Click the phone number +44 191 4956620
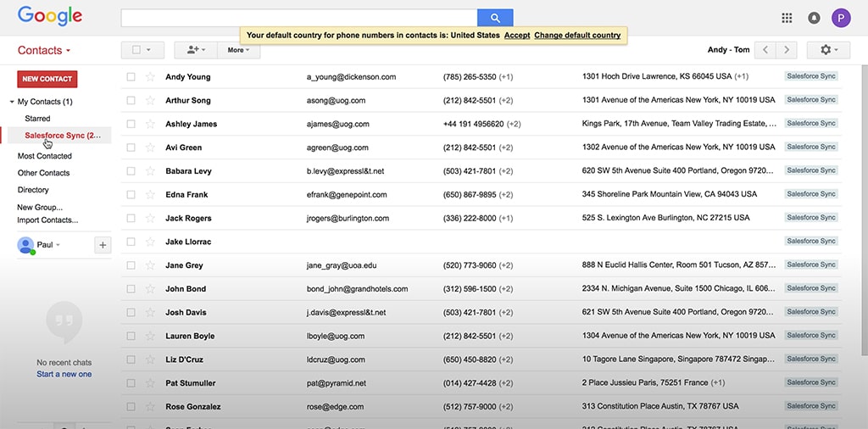 [473, 124]
